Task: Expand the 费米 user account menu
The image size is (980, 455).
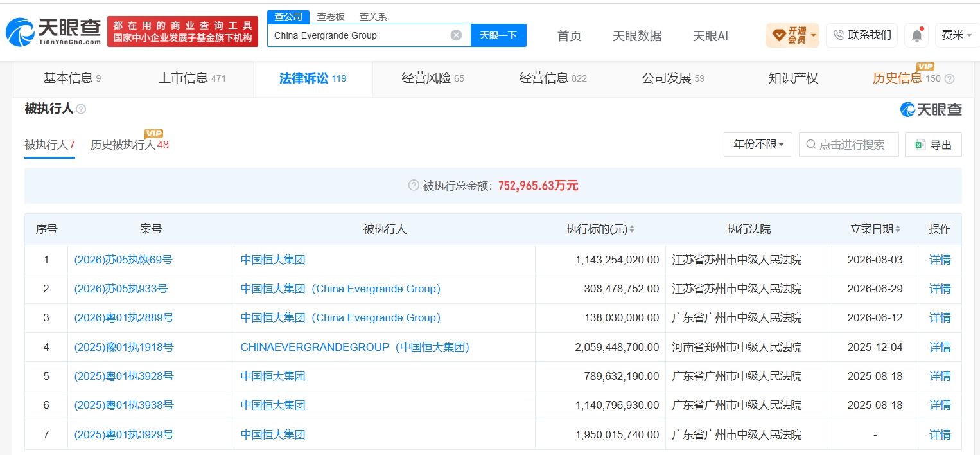Action: 957,35
